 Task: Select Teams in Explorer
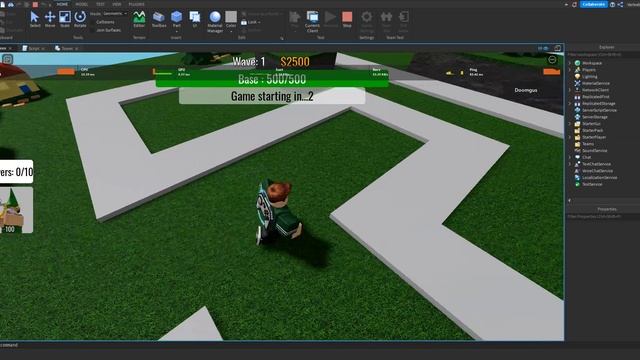click(588, 144)
